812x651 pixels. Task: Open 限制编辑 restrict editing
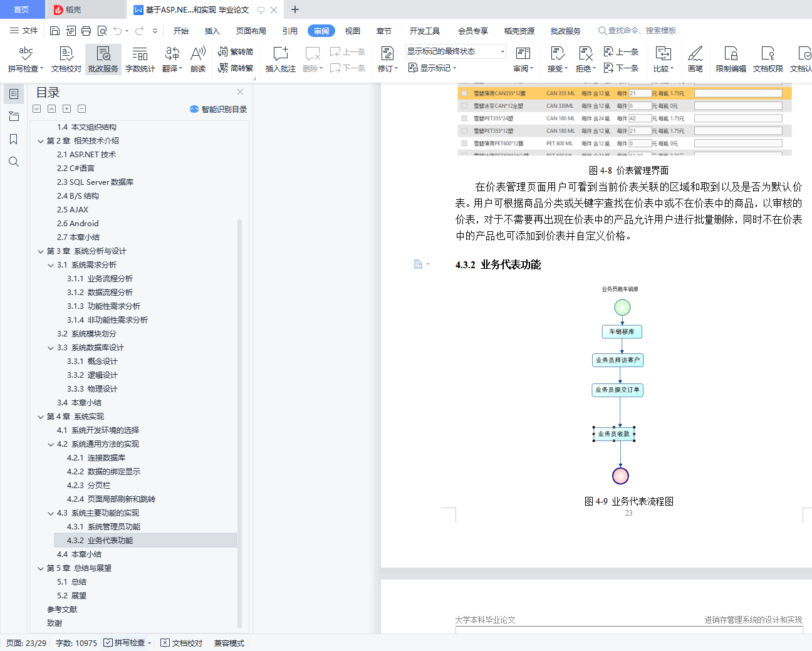[731, 60]
